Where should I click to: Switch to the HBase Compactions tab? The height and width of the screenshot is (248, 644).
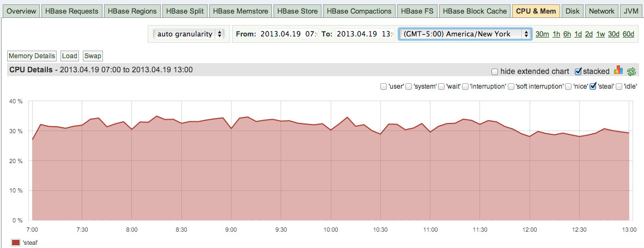pyautogui.click(x=360, y=11)
